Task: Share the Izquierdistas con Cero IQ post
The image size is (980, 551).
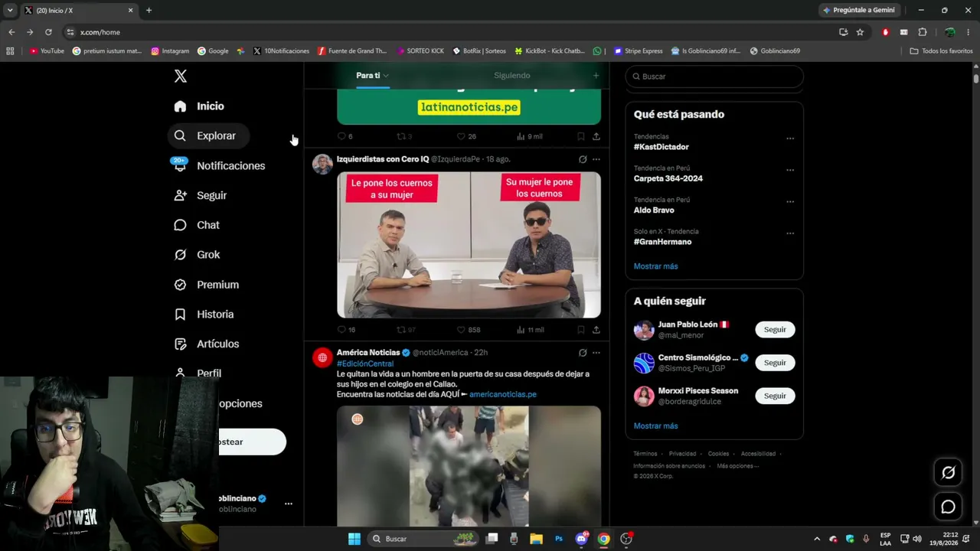Action: (x=596, y=330)
